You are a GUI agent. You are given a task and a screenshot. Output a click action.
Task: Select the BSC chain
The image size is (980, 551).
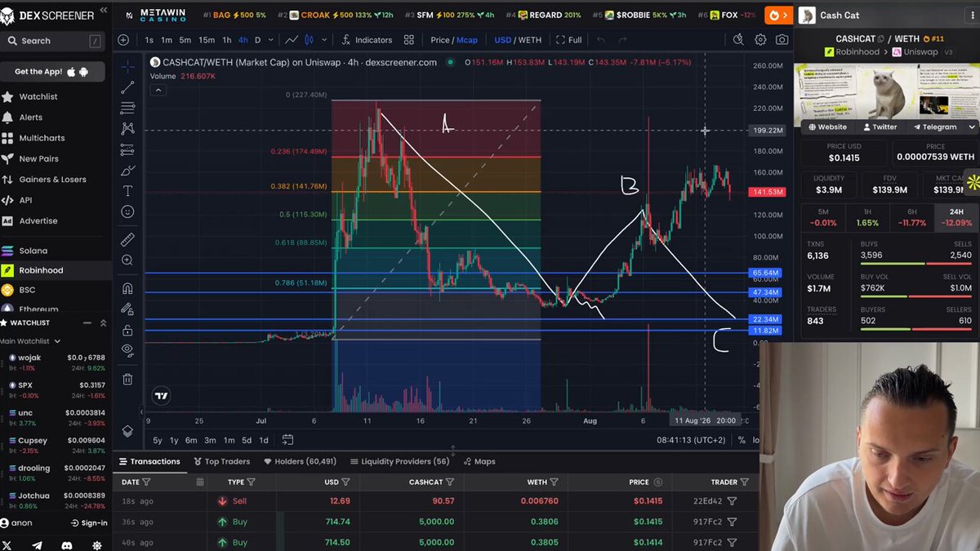pyautogui.click(x=27, y=290)
